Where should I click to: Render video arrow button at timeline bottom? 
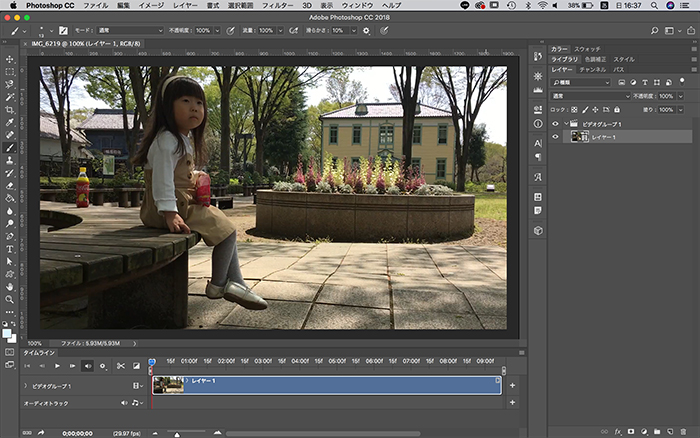point(41,433)
